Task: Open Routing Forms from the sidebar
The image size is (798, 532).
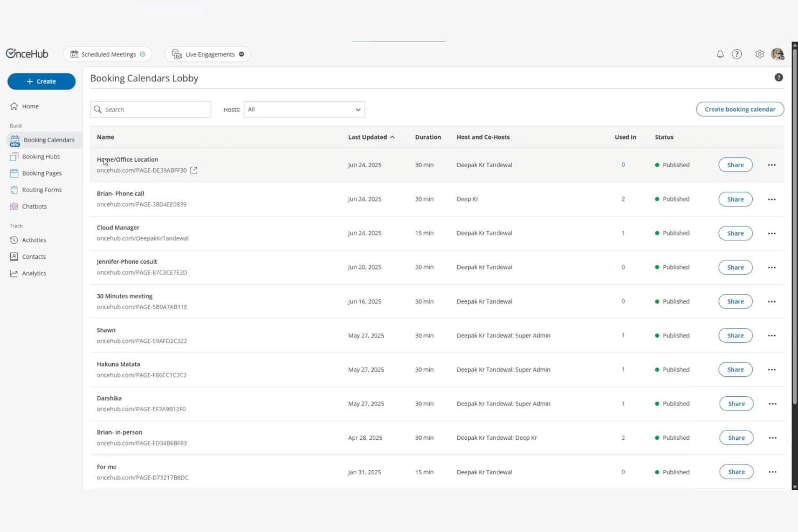Action: coord(42,190)
